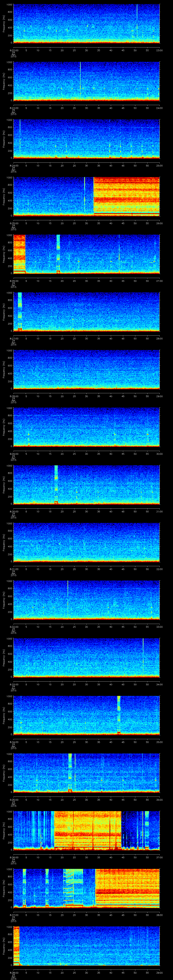Click the vertical spike near 51 s in the 8:22:00 spectrogram
The image size is (173, 980).
click(137, 21)
